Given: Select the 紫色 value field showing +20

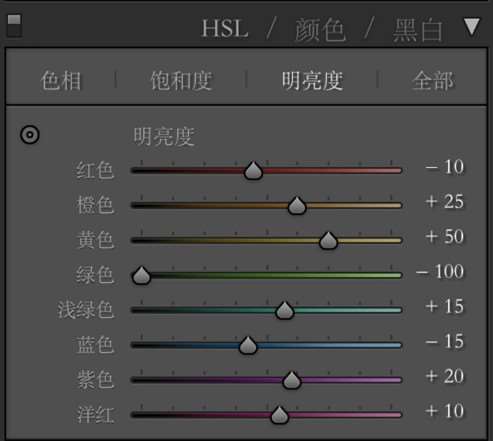Looking at the screenshot, I should pyautogui.click(x=444, y=376).
